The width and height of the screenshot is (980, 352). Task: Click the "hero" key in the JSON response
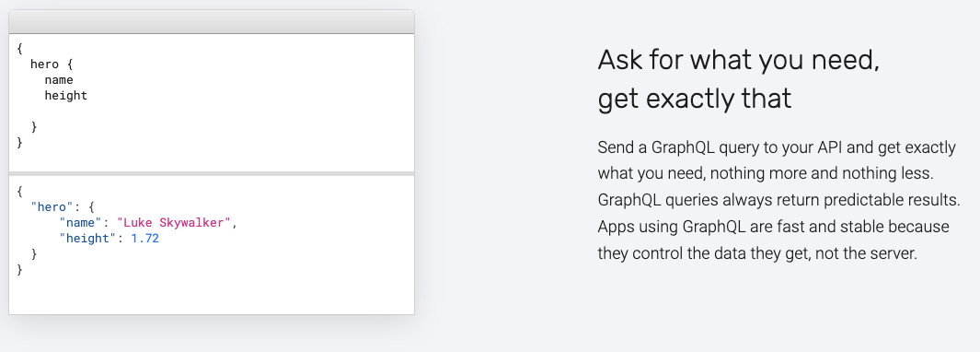pos(52,206)
